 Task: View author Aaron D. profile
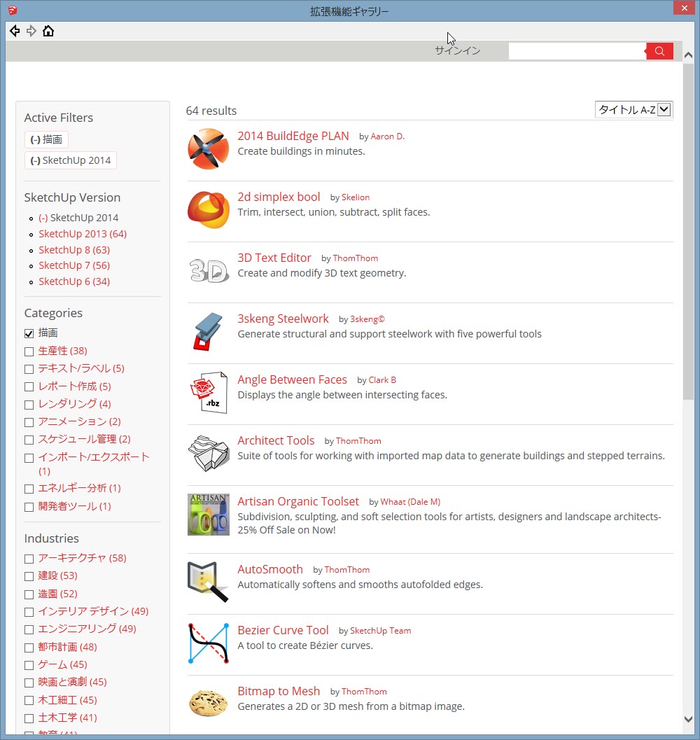388,137
